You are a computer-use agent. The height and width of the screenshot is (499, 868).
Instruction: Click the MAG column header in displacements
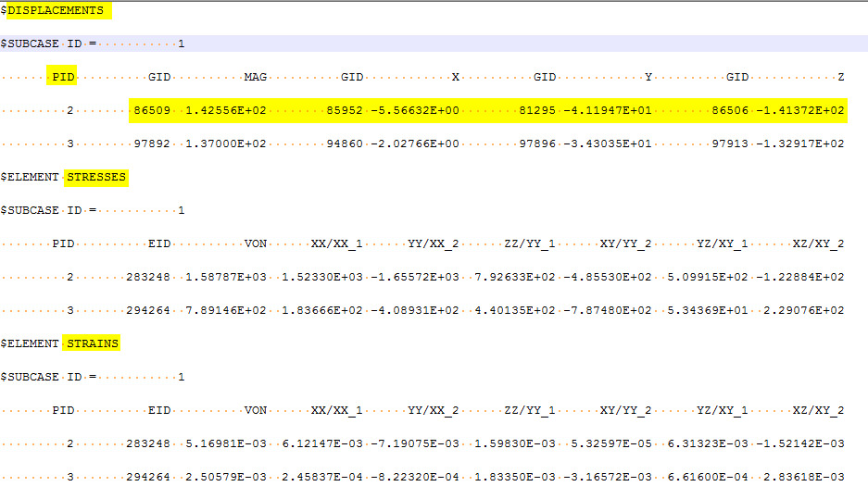256,77
